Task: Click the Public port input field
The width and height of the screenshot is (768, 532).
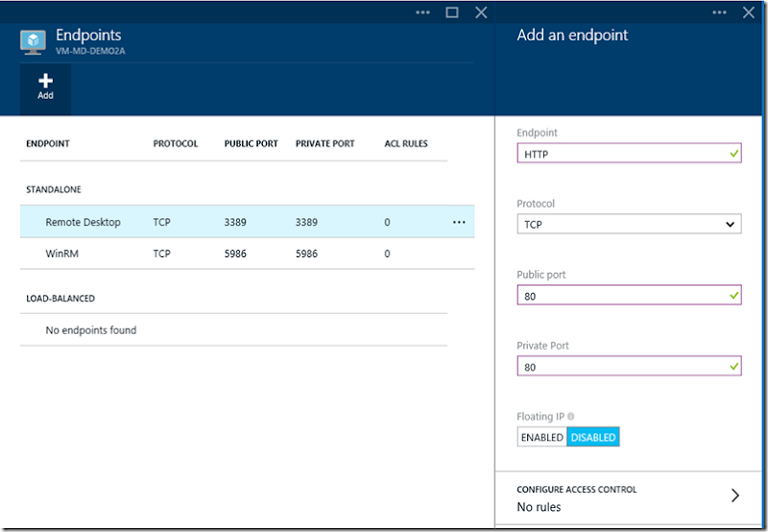Action: [621, 296]
